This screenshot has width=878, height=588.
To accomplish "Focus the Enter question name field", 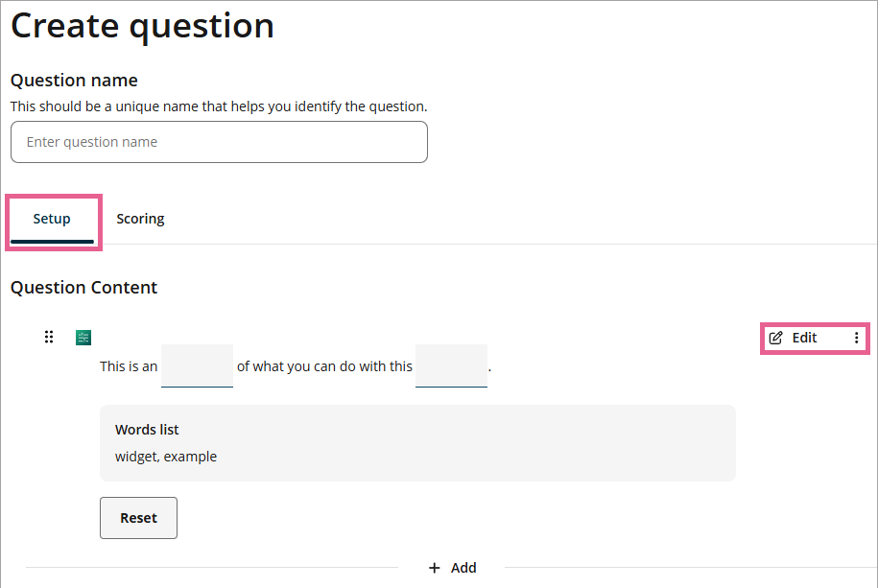I will pyautogui.click(x=219, y=142).
